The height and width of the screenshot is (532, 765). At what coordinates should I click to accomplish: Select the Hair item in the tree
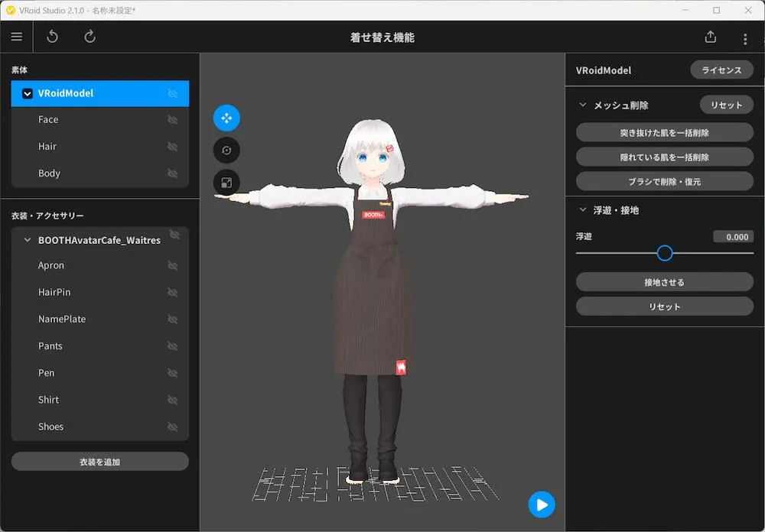pos(47,147)
